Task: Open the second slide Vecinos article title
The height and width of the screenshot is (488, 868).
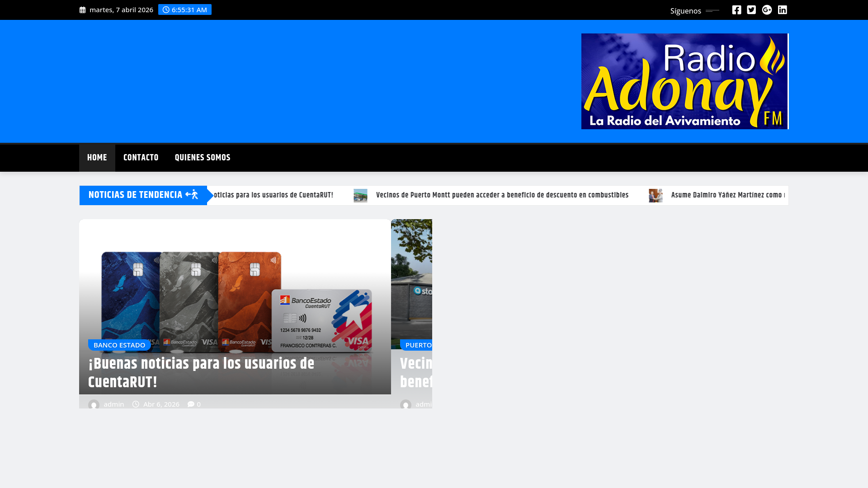Action: (416, 373)
